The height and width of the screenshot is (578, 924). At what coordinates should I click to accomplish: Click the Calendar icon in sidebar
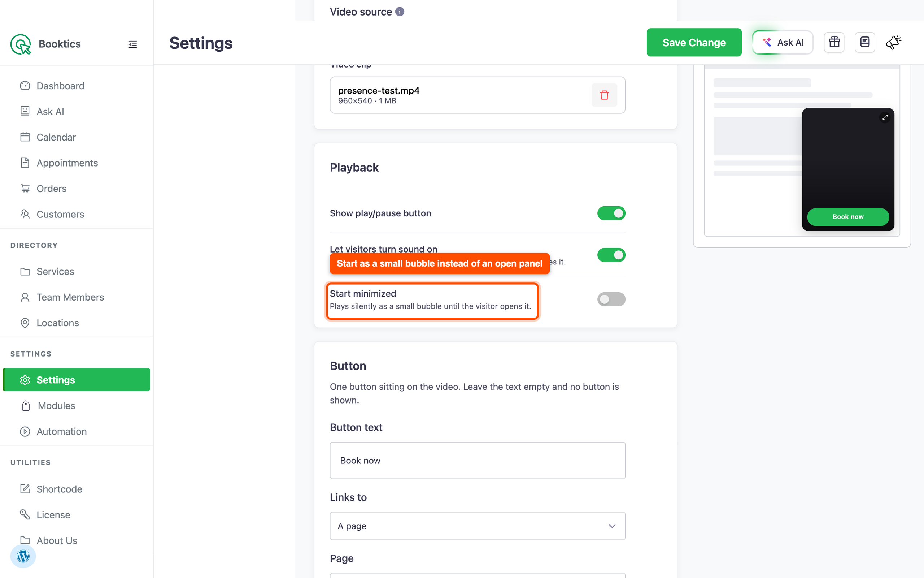coord(25,137)
